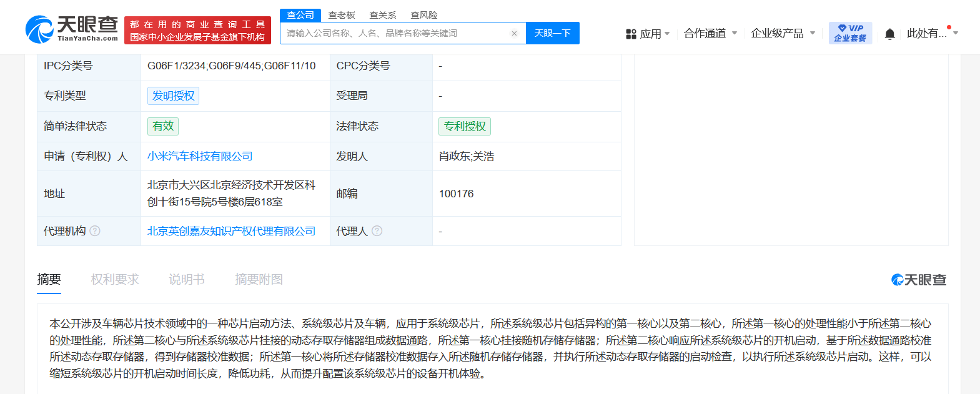The height and width of the screenshot is (394, 980).
Task: Show help icon next to 代理机构
Action: click(x=95, y=231)
